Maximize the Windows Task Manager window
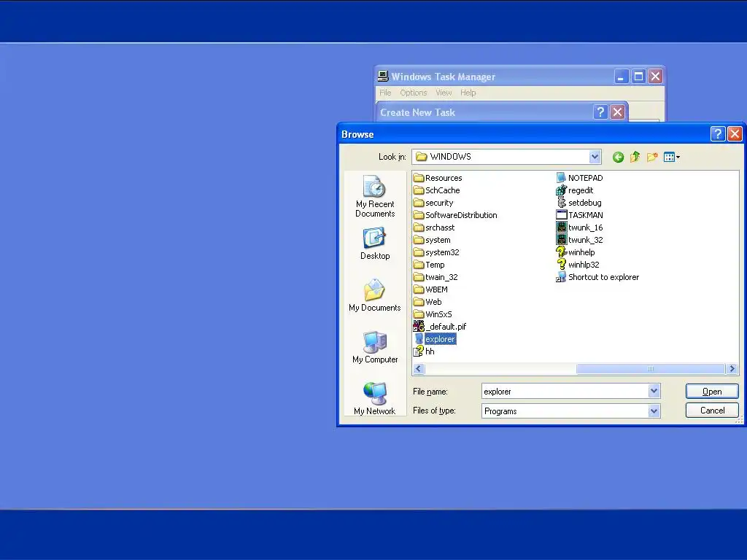This screenshot has height=560, width=747. click(638, 76)
